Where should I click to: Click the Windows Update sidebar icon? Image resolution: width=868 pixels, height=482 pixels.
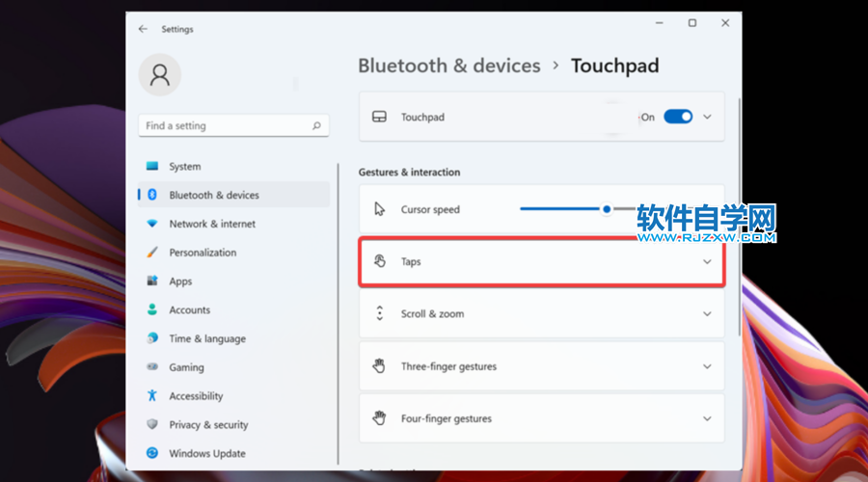coord(152,453)
